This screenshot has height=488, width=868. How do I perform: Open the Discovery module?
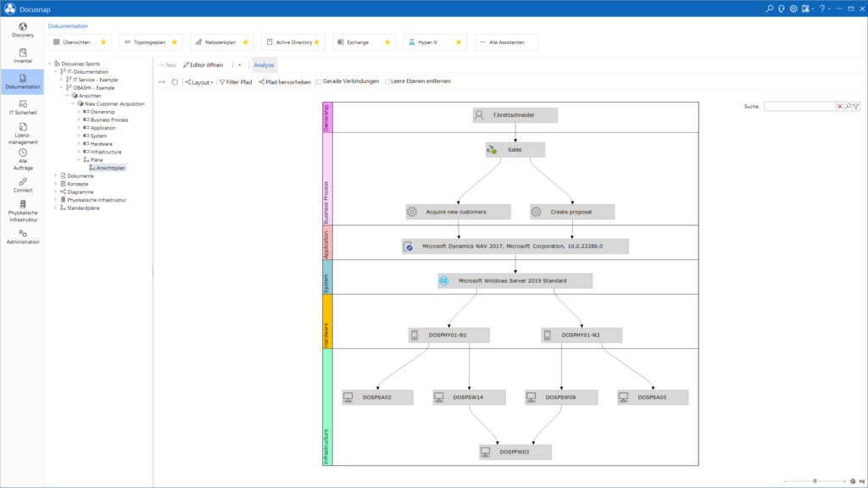[x=22, y=31]
